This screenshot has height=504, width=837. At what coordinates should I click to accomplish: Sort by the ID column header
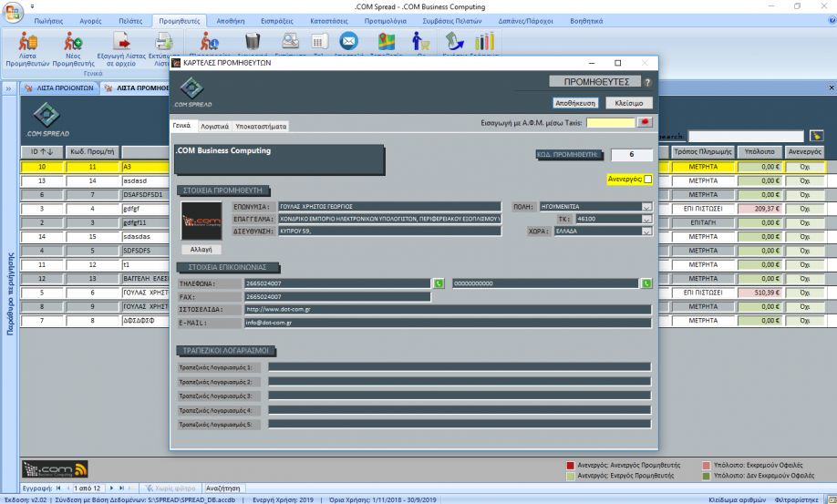[x=42, y=151]
